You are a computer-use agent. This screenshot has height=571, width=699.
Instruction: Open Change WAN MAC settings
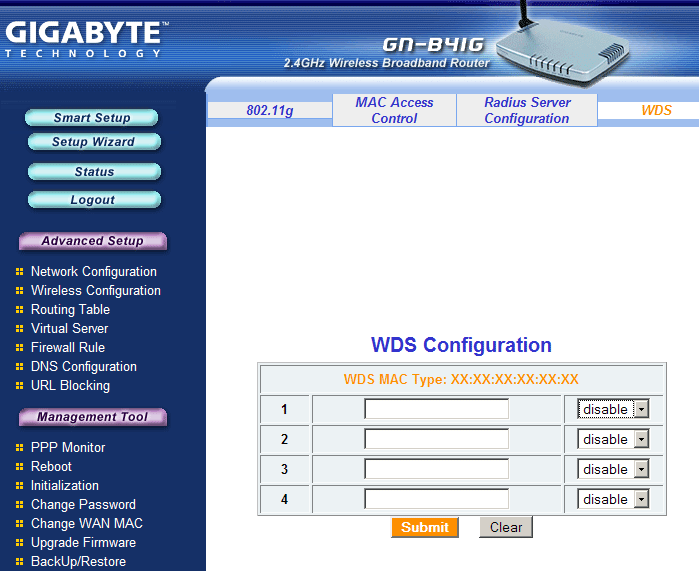(x=87, y=523)
